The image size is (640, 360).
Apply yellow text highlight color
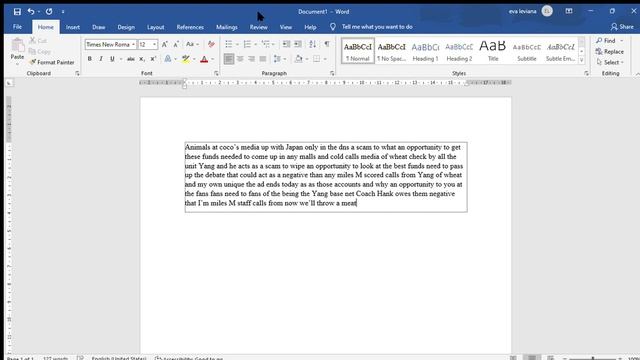(x=186, y=59)
